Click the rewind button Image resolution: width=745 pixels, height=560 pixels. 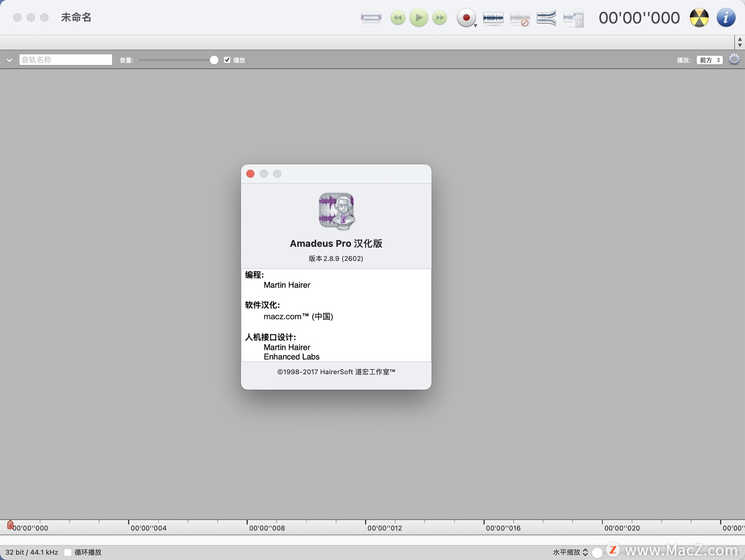click(398, 18)
